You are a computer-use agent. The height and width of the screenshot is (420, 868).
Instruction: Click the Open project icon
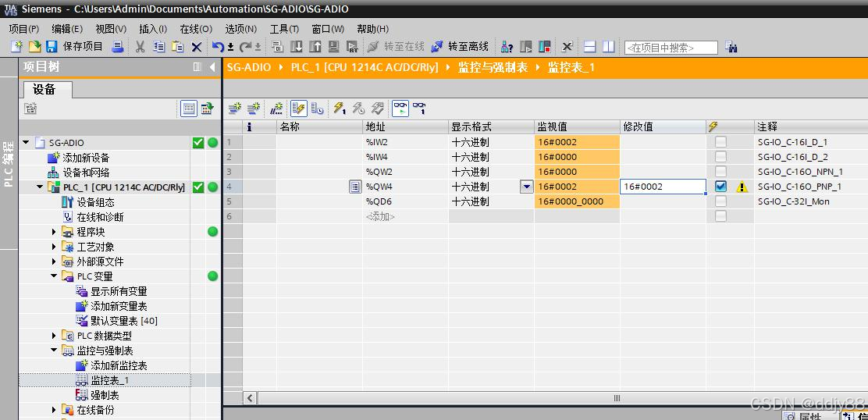(34, 47)
